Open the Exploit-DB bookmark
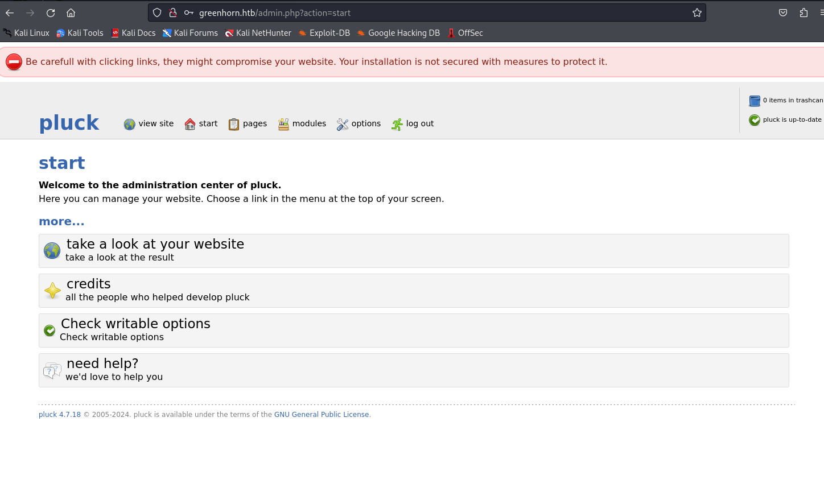Viewport: 824px width, 504px height. pyautogui.click(x=324, y=33)
